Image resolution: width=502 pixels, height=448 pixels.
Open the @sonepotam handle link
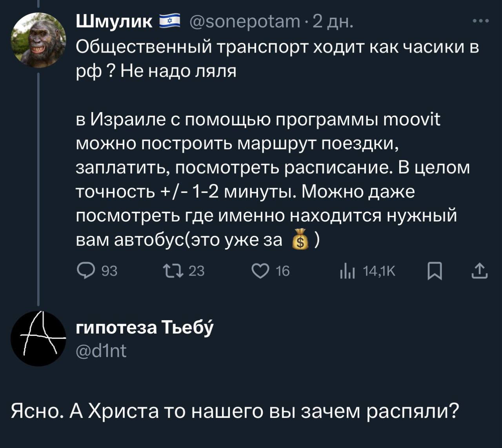point(244,22)
